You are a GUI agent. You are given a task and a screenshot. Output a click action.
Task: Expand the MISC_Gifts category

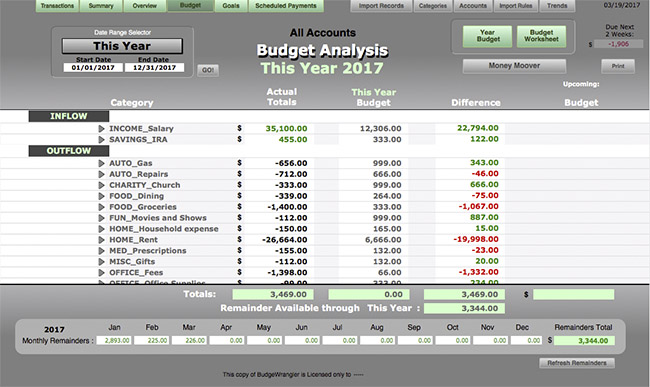pos(101,262)
